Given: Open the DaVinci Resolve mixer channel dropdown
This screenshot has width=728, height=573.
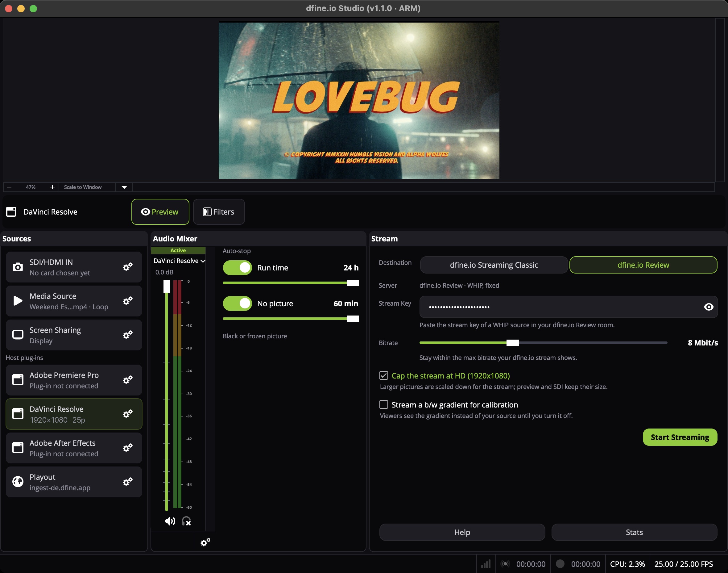Looking at the screenshot, I should click(x=179, y=261).
